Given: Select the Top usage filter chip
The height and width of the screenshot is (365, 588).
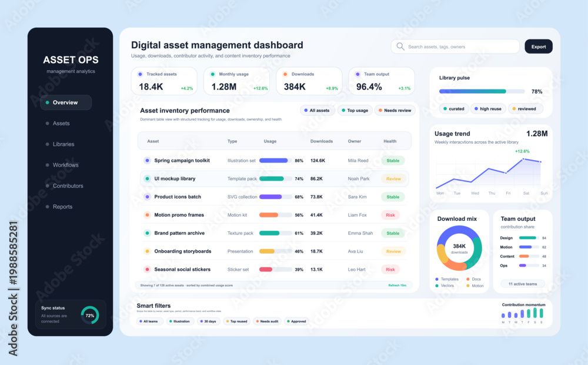Looking at the screenshot, I should click(x=355, y=111).
